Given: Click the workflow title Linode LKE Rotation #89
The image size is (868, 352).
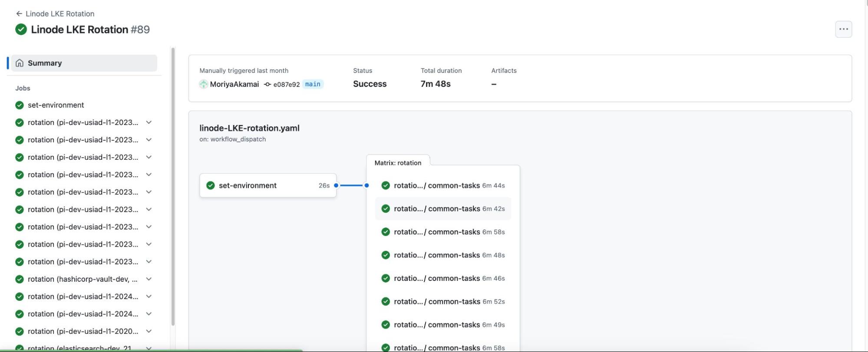Looking at the screenshot, I should (x=90, y=30).
